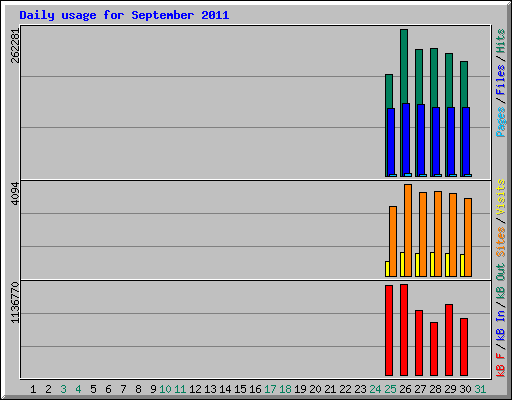This screenshot has height=400, width=512.
Task: Click the blue Files bar for day 28
Action: [436, 141]
